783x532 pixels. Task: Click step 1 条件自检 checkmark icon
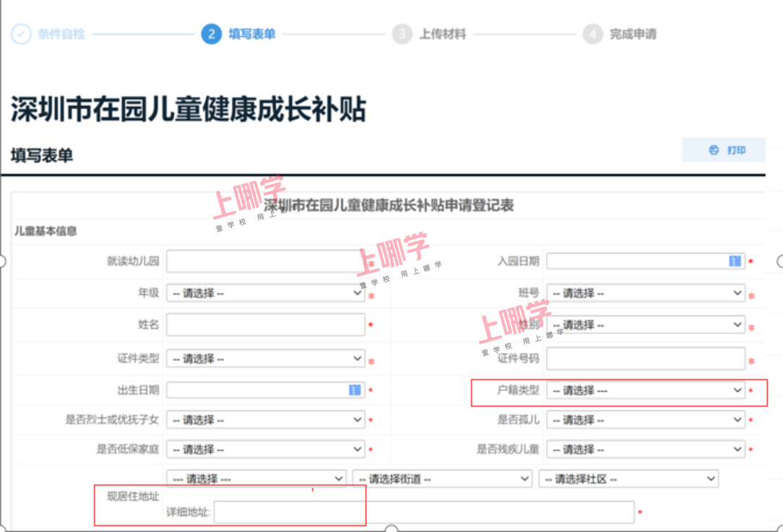(22, 34)
